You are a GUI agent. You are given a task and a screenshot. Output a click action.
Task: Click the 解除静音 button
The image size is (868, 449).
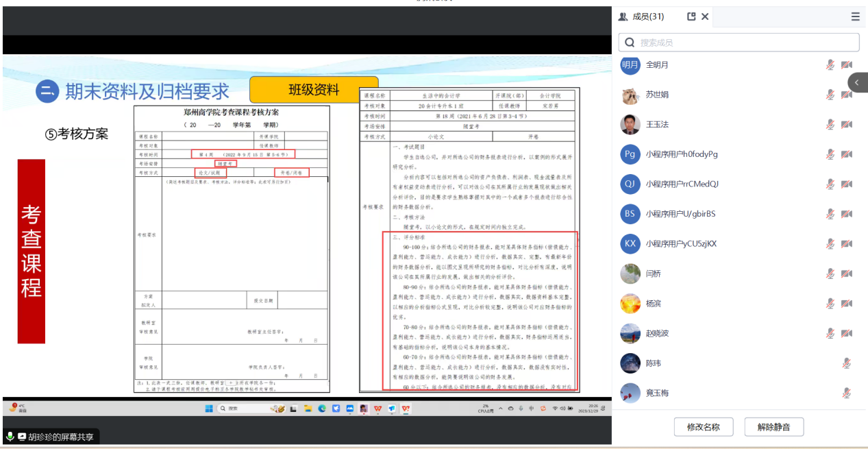(773, 427)
